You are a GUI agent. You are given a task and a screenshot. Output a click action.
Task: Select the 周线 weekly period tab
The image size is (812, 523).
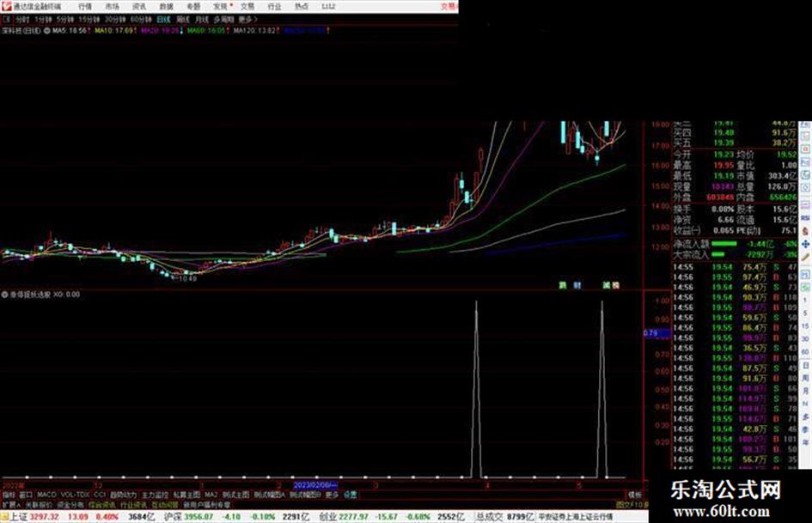pos(183,19)
